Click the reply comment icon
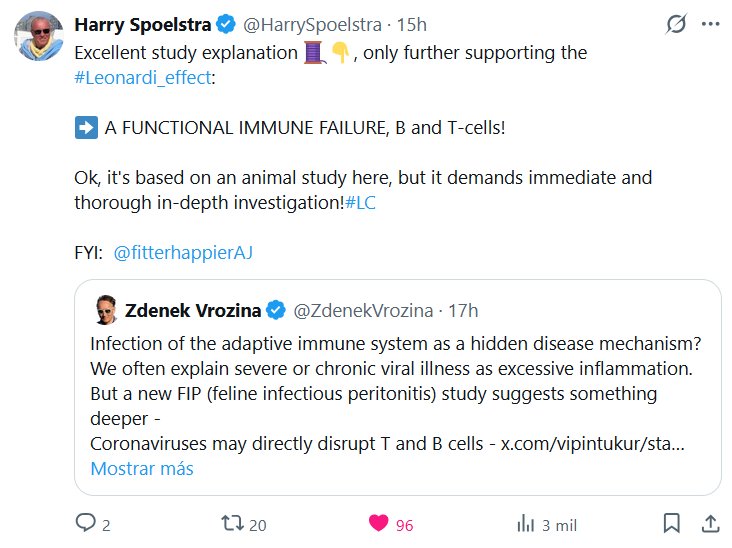The height and width of the screenshot is (548, 732). 86,523
